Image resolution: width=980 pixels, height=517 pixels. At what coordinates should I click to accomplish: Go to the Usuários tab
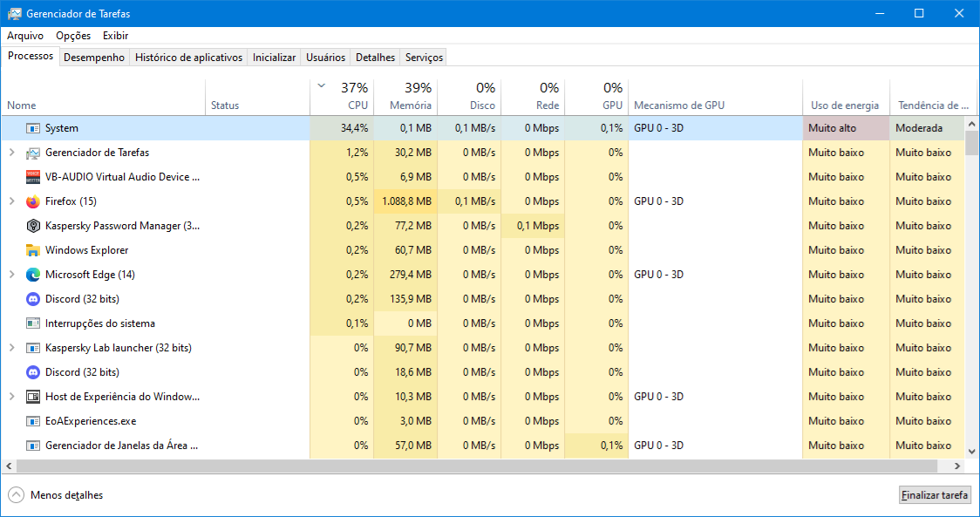[325, 58]
